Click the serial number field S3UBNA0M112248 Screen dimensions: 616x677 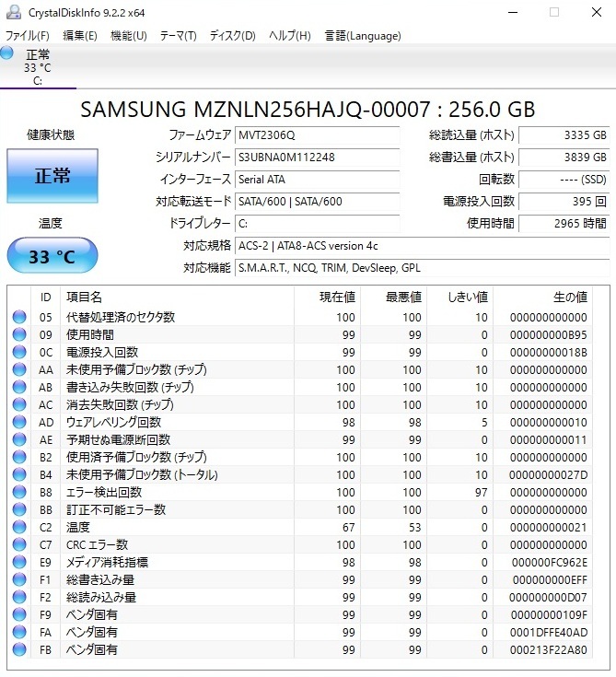318,158
